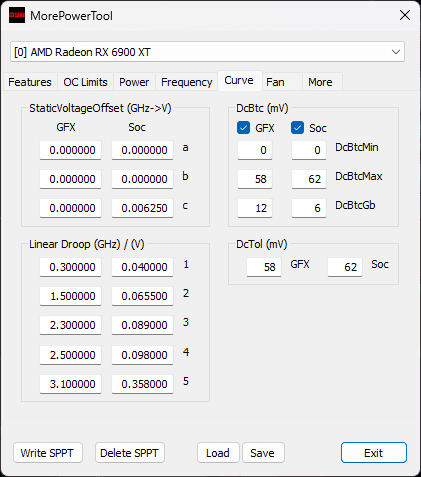Click the DcBtc (mV) group title
This screenshot has height=477, width=421.
tap(262, 108)
